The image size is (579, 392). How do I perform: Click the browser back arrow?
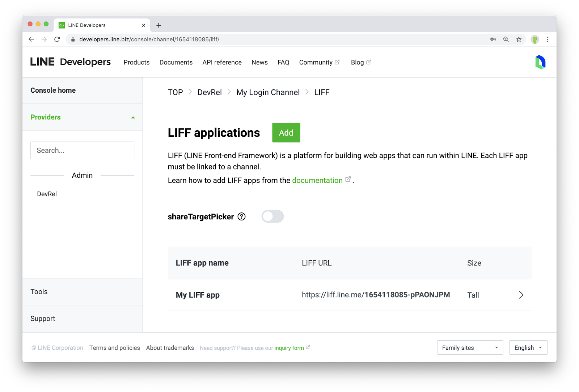[x=31, y=39]
